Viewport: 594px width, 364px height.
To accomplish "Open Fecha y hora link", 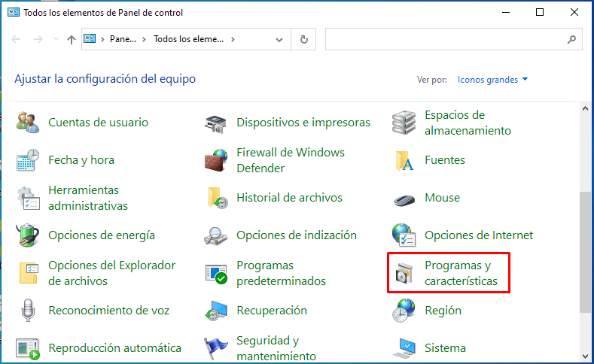I will click(x=81, y=160).
